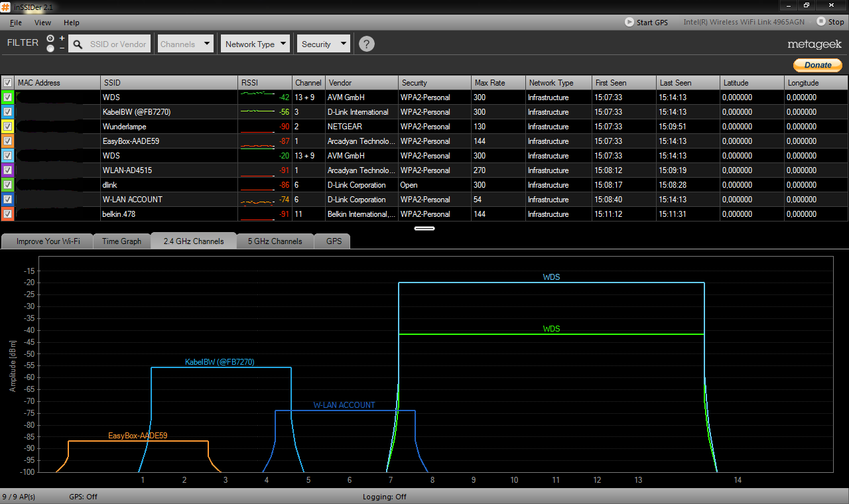Uncheck the dlink row checkbox
Viewport: 849px width, 504px height.
coord(7,185)
